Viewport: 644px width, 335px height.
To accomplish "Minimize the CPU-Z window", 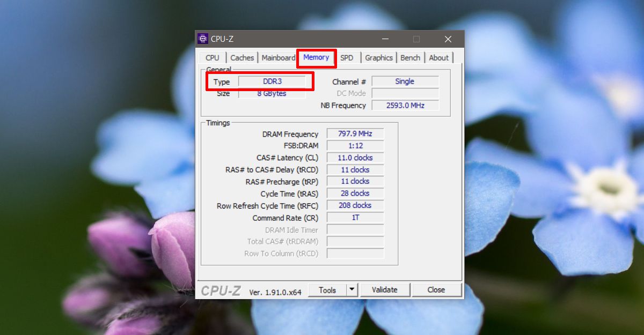I will pyautogui.click(x=385, y=39).
